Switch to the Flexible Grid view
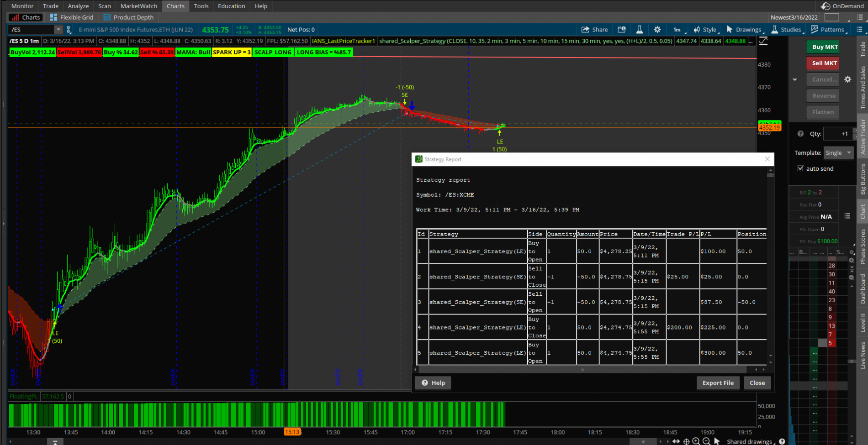The image size is (868, 445). click(72, 17)
